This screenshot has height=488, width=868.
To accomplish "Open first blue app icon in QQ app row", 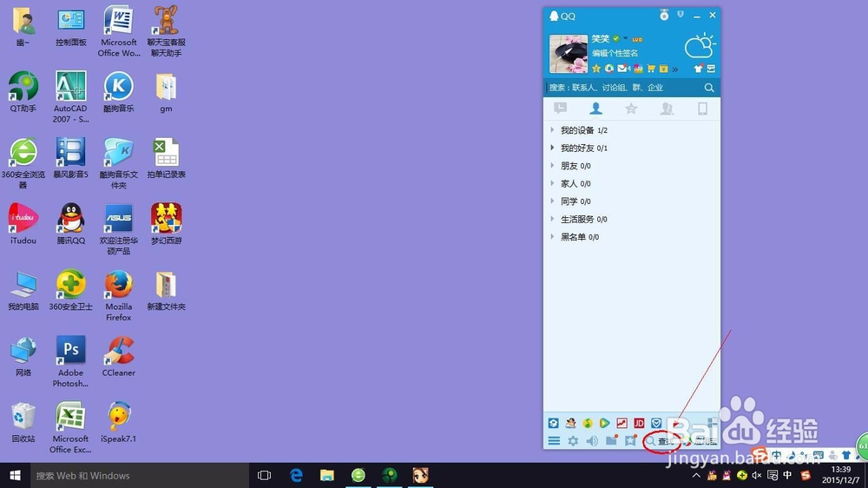I will pos(553,423).
